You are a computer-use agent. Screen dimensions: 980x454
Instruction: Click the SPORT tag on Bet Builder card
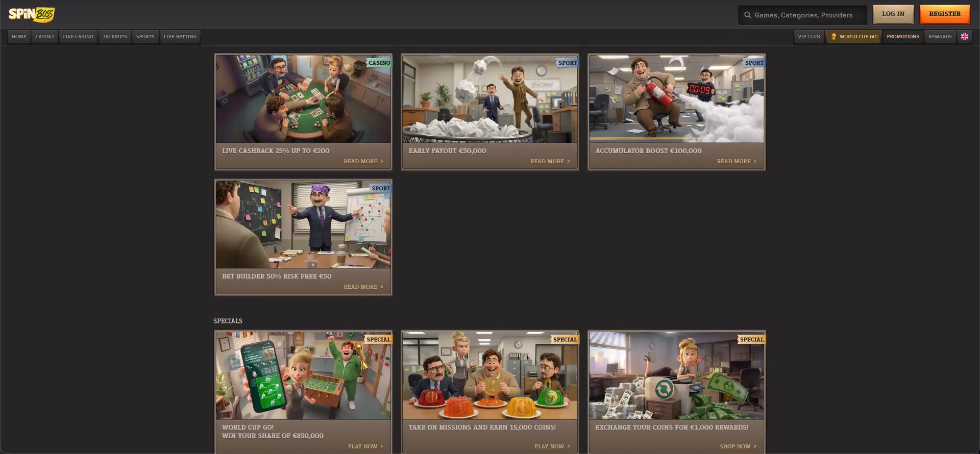coord(381,188)
